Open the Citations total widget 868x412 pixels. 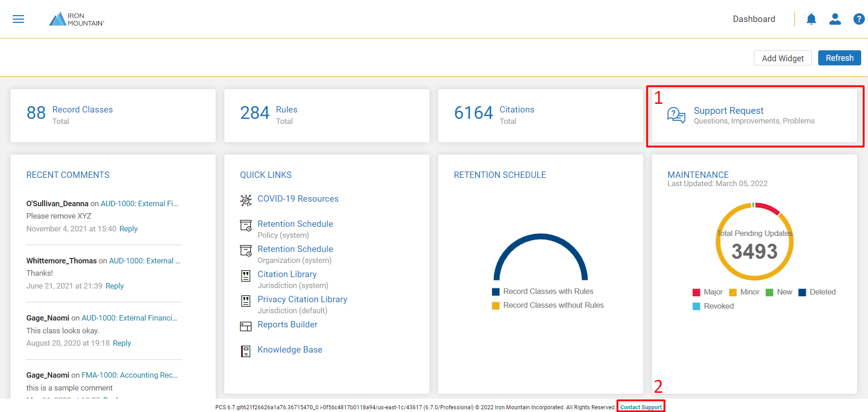(540, 116)
